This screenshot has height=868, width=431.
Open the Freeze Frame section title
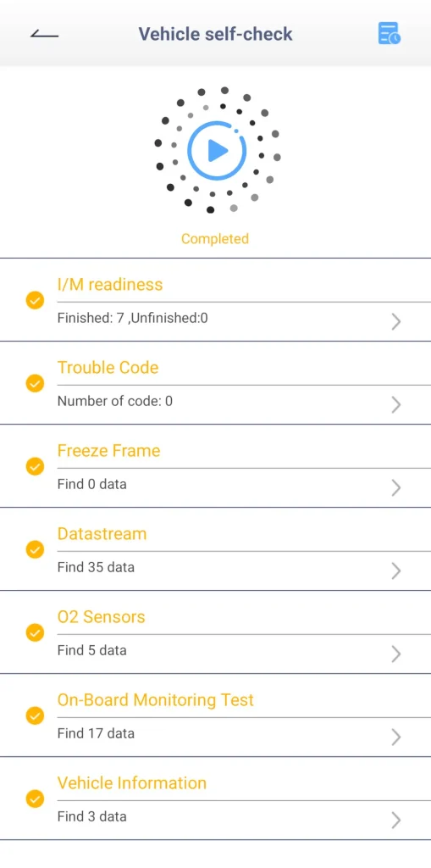(x=109, y=451)
